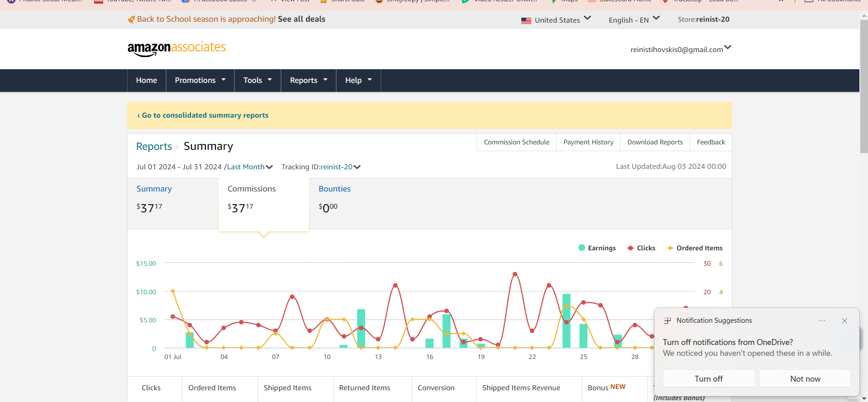Viewport: 868px width, 402px height.
Task: Select the Commissions earnings tab
Action: [264, 204]
